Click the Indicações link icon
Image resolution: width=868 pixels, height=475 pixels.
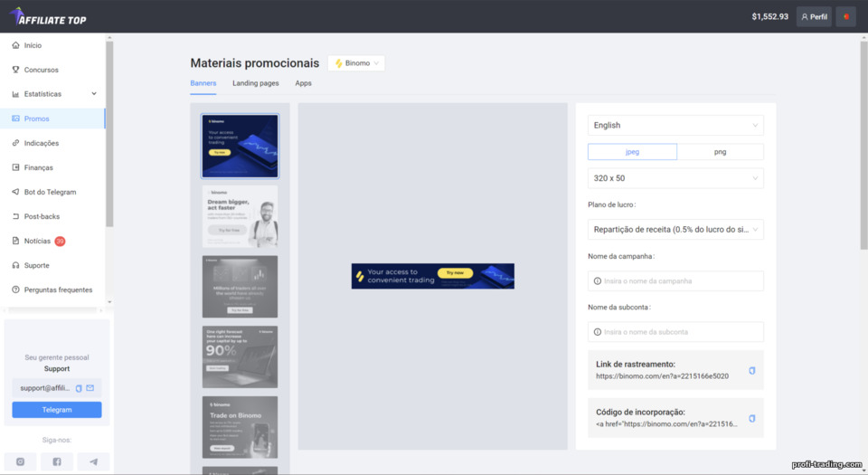click(x=15, y=143)
